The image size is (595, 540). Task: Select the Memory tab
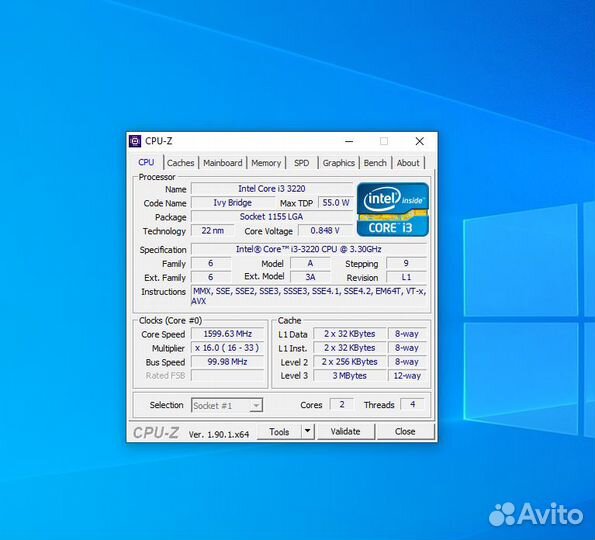266,163
